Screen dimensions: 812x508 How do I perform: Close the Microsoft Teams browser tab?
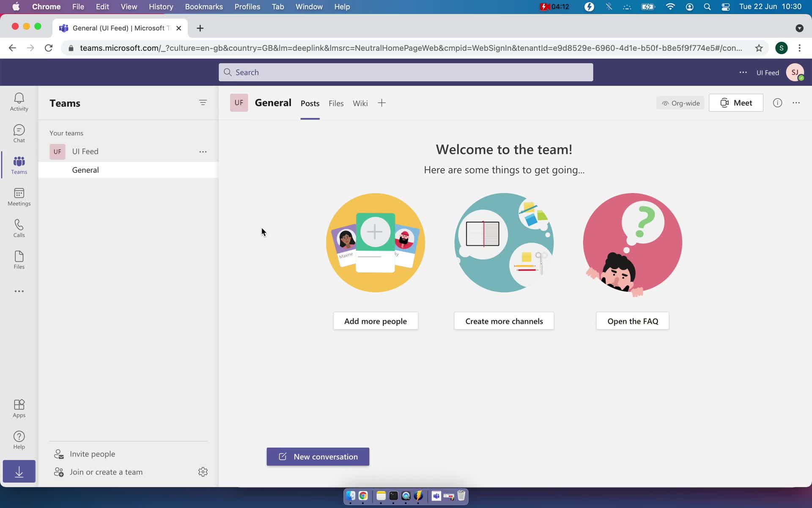coord(178,28)
